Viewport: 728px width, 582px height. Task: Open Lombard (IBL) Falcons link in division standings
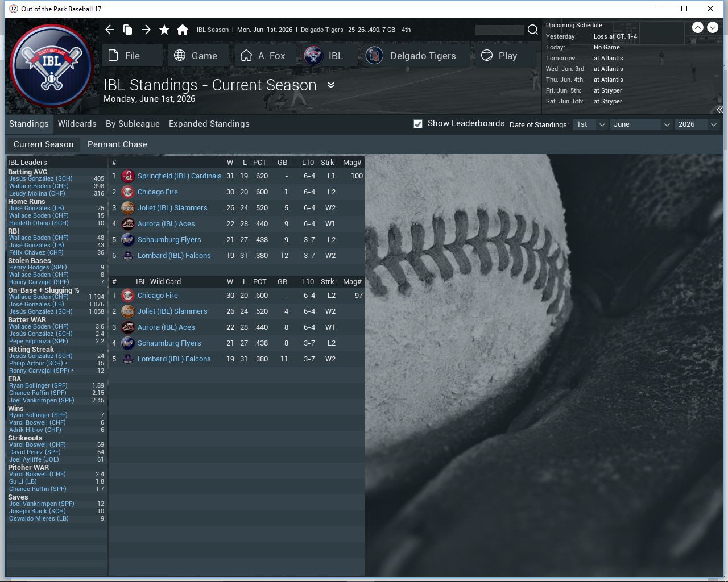click(174, 256)
